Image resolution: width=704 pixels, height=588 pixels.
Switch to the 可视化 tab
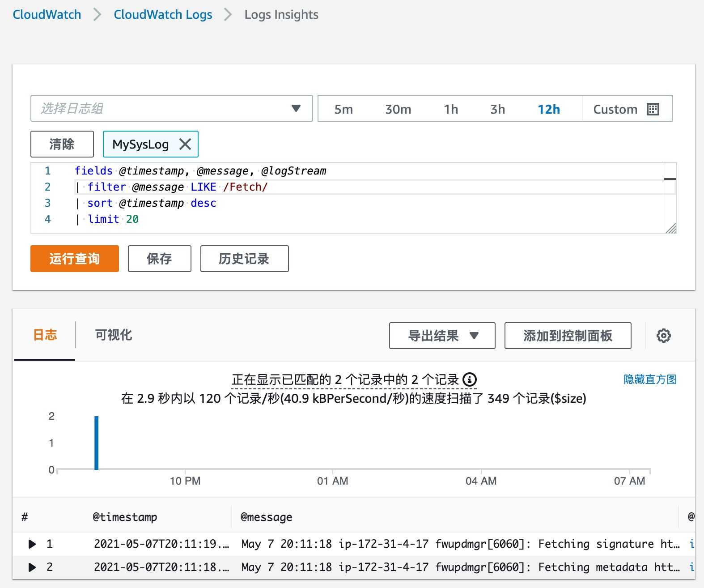tap(113, 335)
